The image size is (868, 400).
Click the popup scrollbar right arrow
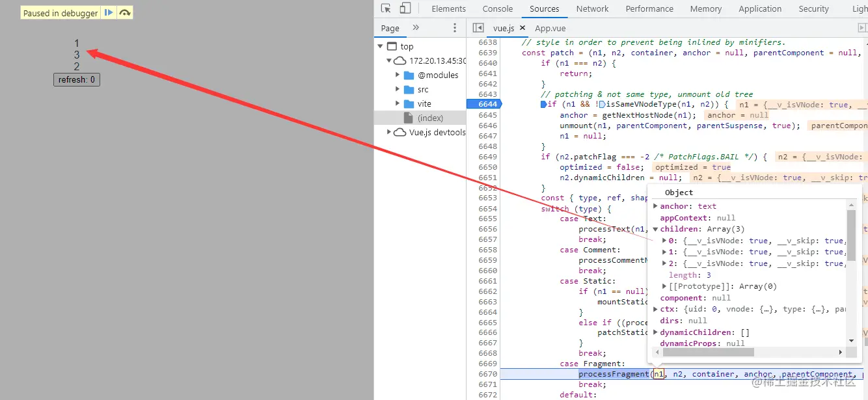(840, 352)
